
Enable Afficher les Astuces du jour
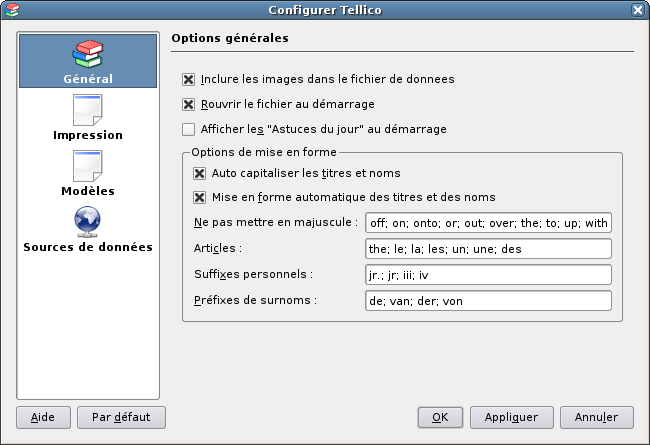coord(188,129)
